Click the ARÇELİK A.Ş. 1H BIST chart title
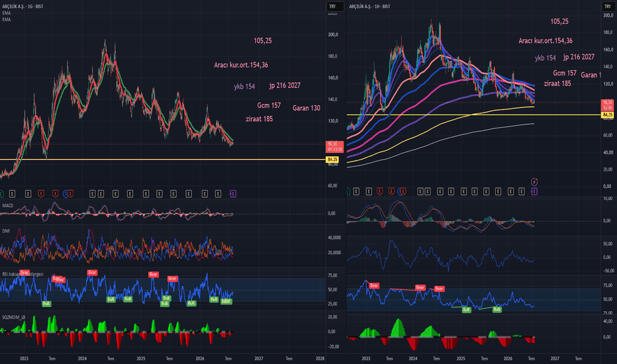Screen dimensions: 617x364 click(x=369, y=7)
